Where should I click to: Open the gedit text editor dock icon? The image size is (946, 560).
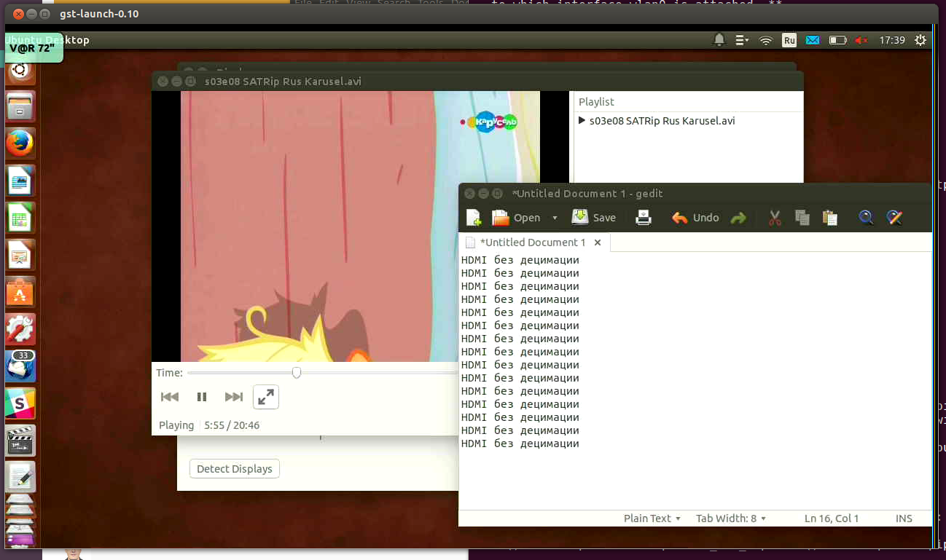20,478
